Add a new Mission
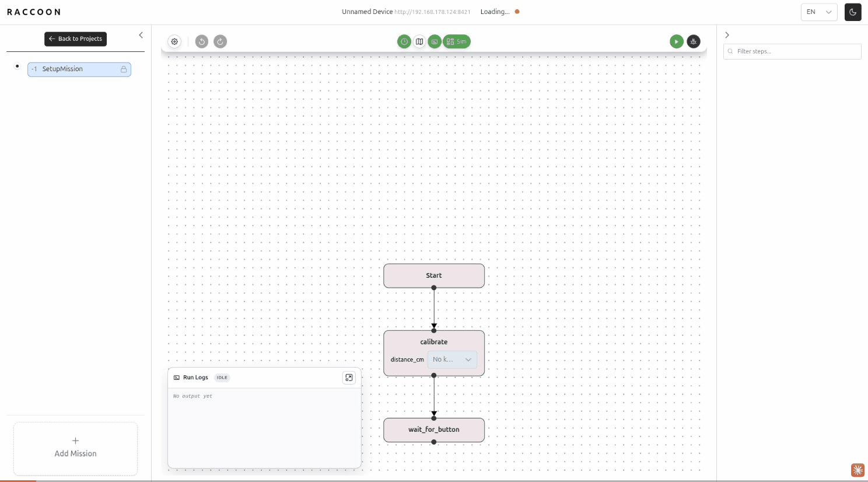The image size is (868, 482). coord(75,448)
